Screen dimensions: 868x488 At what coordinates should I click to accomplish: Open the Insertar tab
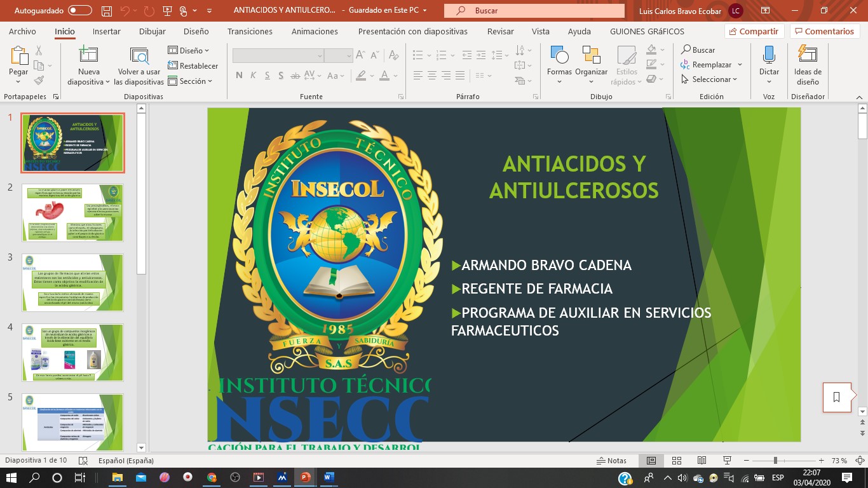[x=107, y=31]
